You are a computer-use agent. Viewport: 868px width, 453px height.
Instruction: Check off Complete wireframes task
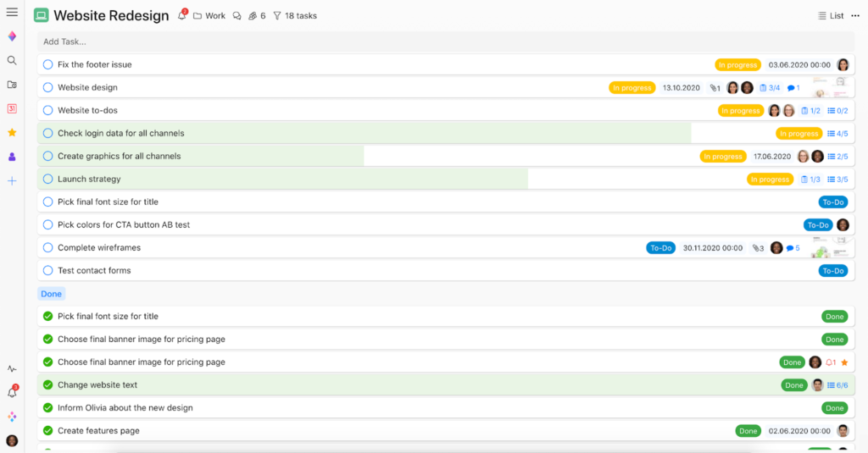(47, 247)
